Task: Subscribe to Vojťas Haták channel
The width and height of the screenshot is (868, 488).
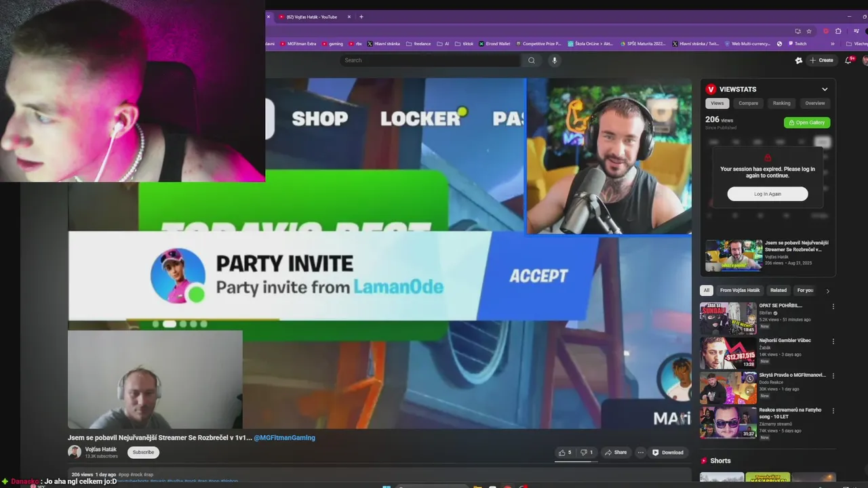Action: point(143,452)
